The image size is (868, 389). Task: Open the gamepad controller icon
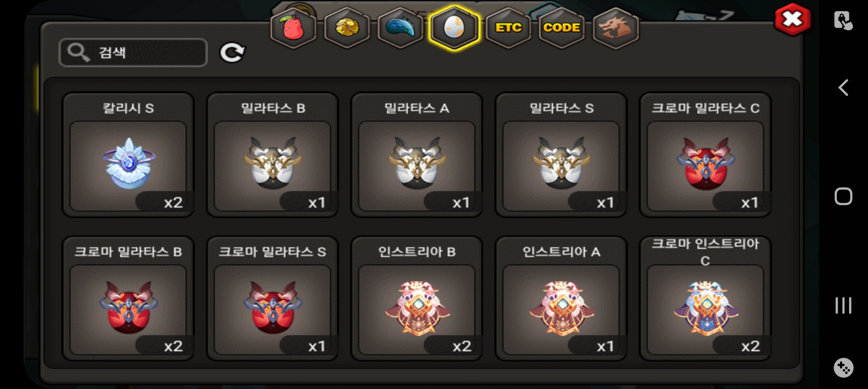(843, 368)
